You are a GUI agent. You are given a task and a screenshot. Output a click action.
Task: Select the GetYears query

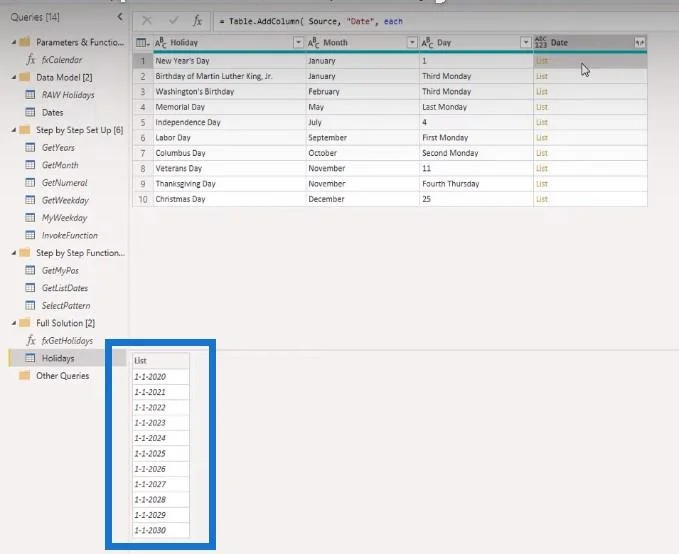58,148
